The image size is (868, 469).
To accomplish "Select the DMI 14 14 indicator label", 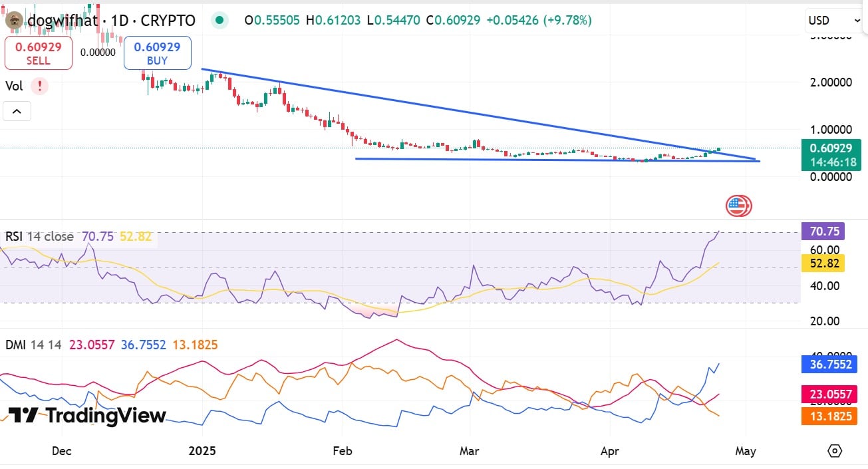I will pyautogui.click(x=33, y=345).
